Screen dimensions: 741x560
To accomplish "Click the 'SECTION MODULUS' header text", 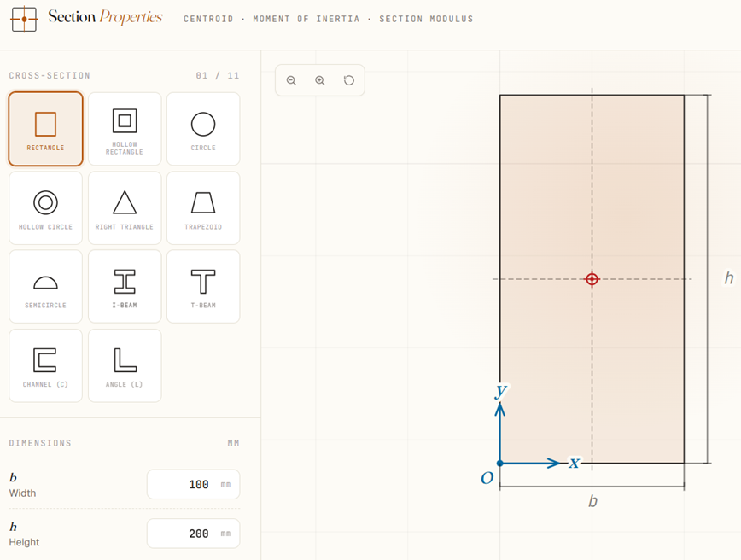I will tap(426, 19).
